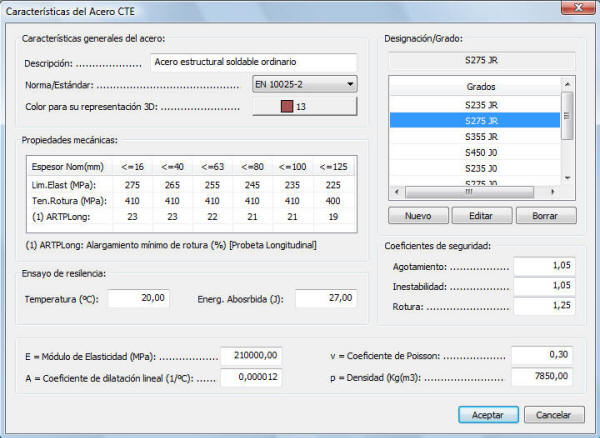Screen dimensions: 600x438
Task: Select grade S355 JR in list
Action: click(x=474, y=137)
